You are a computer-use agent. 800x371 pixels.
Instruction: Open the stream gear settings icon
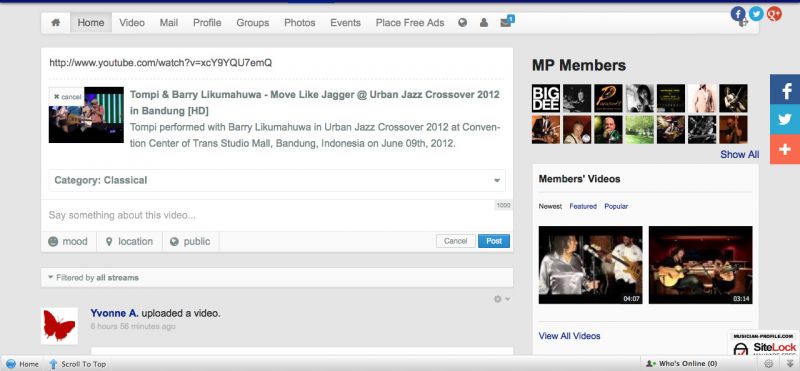click(501, 299)
